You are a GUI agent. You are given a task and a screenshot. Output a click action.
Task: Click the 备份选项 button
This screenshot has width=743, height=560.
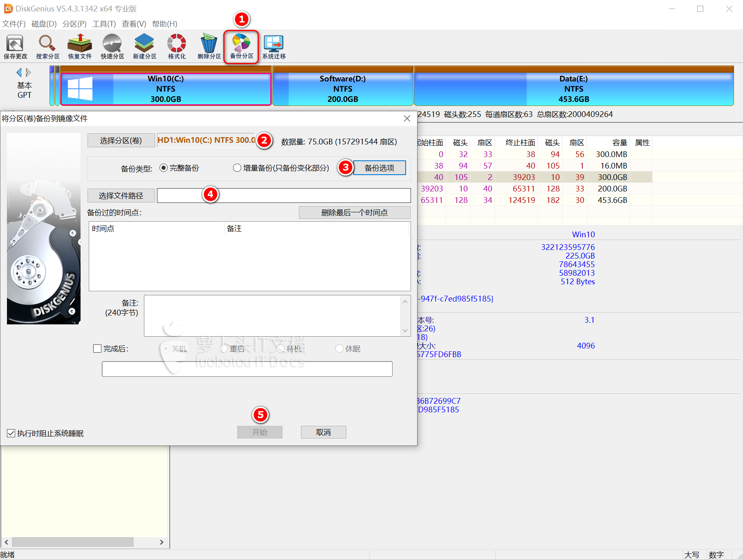(x=379, y=168)
